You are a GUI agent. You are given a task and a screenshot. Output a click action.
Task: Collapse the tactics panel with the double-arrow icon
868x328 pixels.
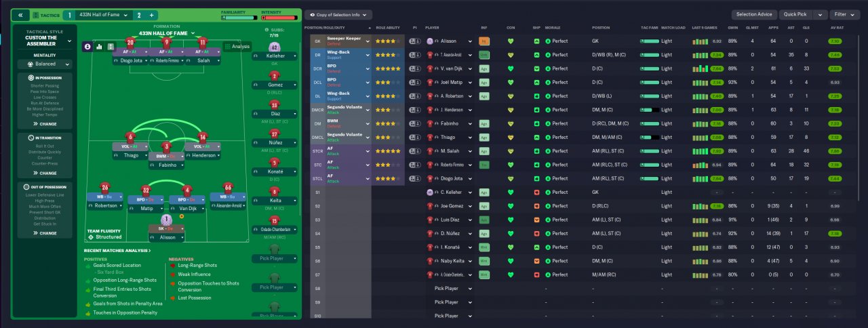pyautogui.click(x=20, y=14)
